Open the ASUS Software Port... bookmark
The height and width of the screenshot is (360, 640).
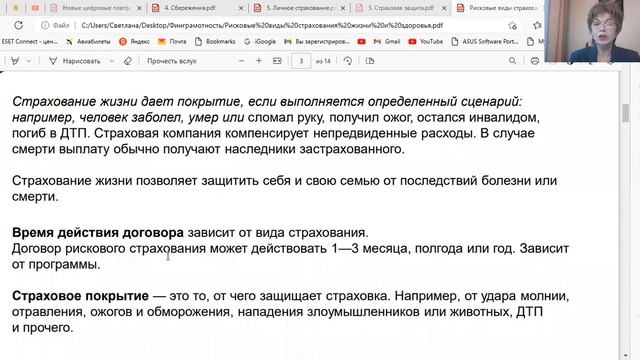[x=484, y=41]
